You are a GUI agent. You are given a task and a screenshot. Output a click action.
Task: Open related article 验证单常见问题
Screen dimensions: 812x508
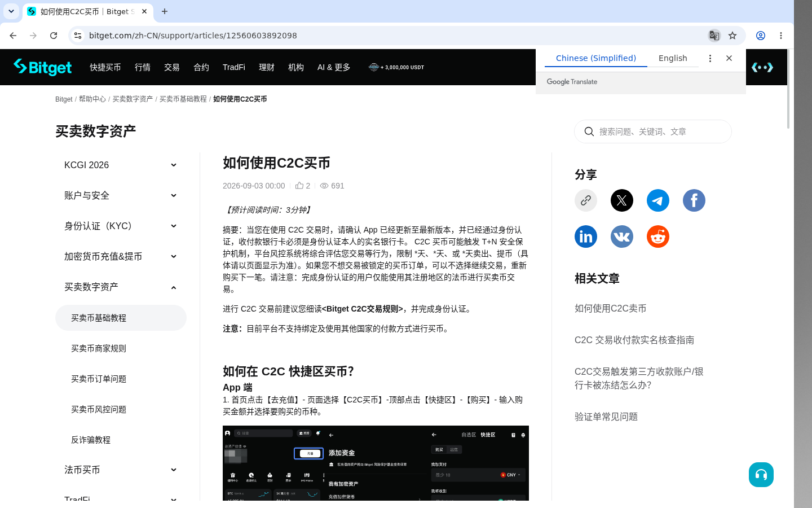click(x=606, y=417)
